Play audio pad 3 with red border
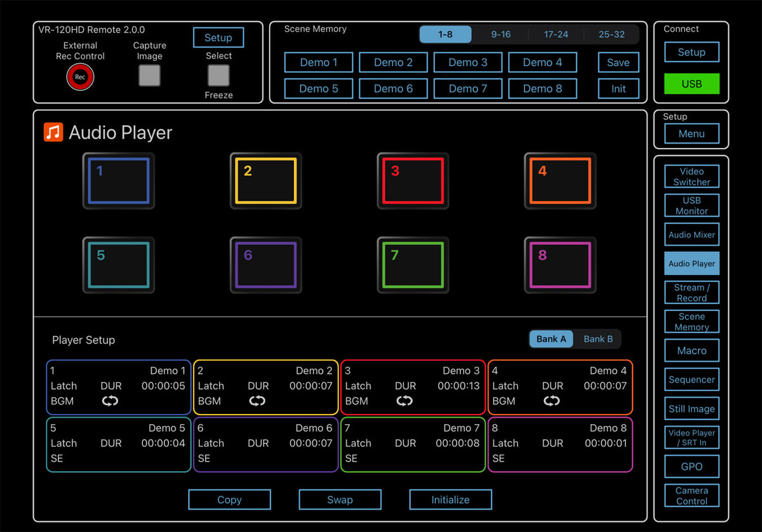762x532 pixels. 413,181
